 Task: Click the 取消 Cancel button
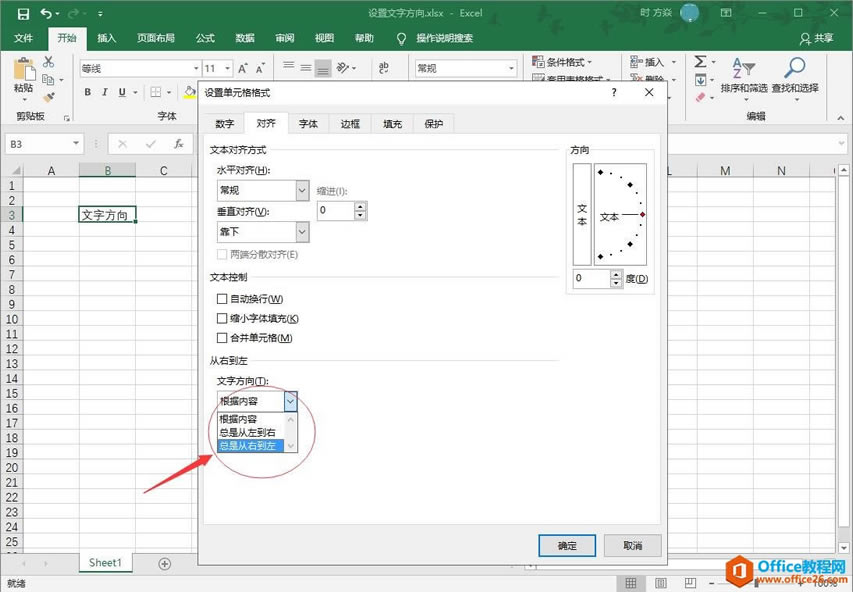pyautogui.click(x=632, y=546)
